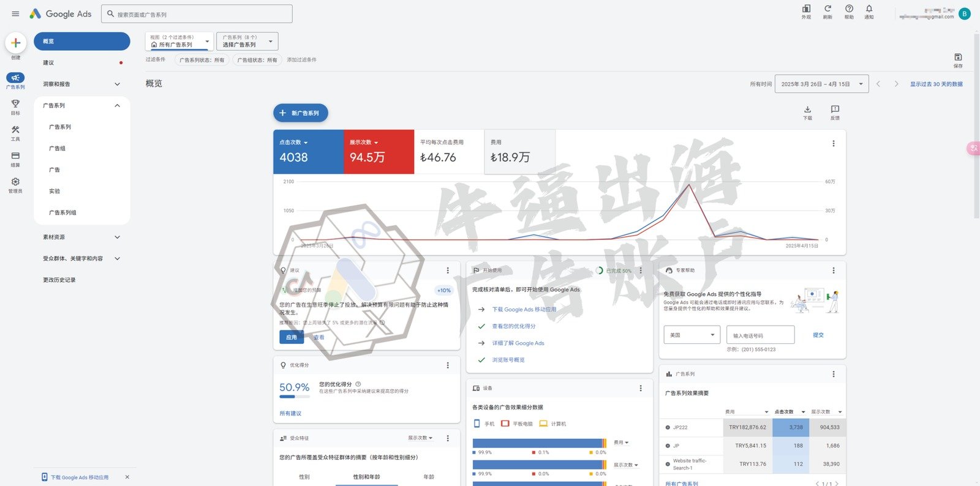Click the refresh (刷新) icon in top bar
980x486 pixels.
(x=827, y=11)
